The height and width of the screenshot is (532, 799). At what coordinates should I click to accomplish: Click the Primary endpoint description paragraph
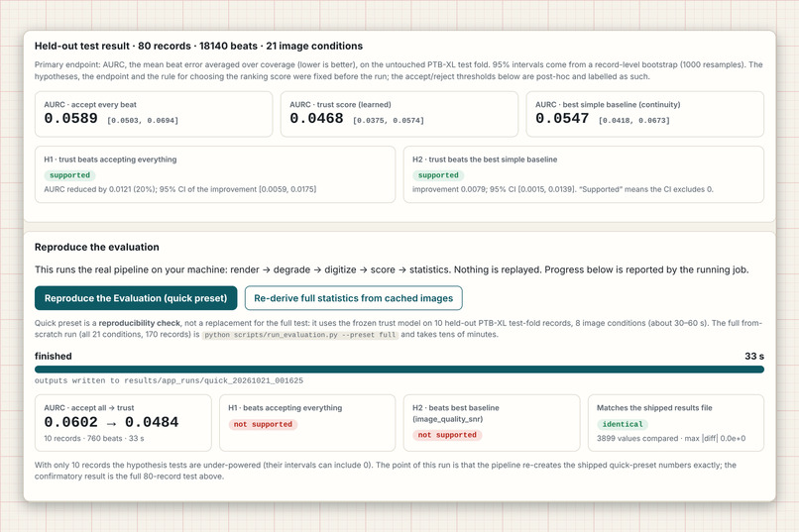point(399,70)
